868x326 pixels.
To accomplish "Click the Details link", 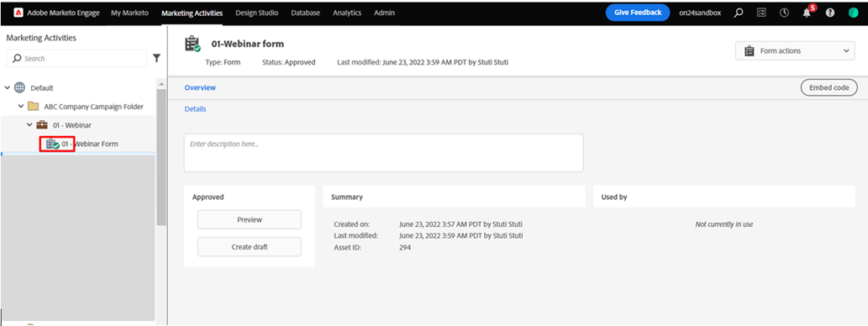I will coord(196,109).
